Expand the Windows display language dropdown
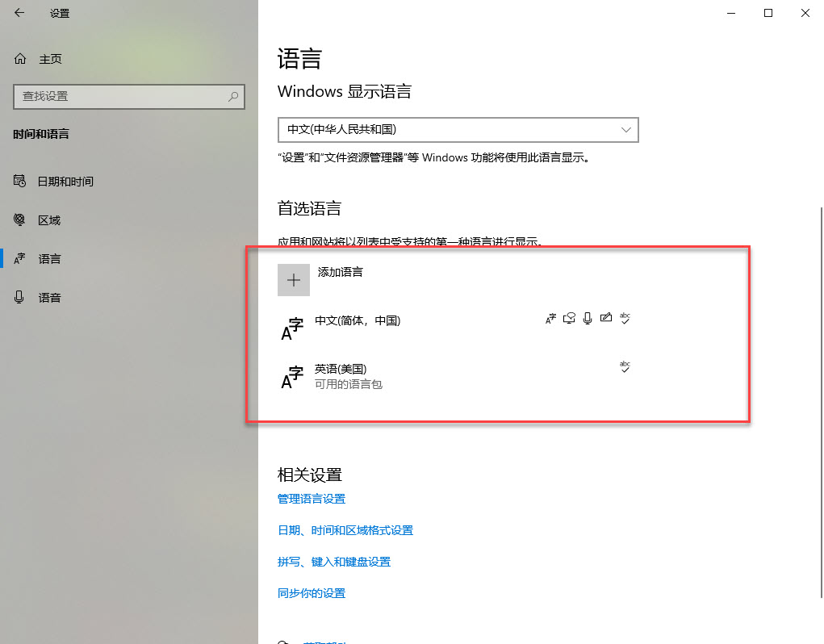The height and width of the screenshot is (644, 824). tap(458, 130)
